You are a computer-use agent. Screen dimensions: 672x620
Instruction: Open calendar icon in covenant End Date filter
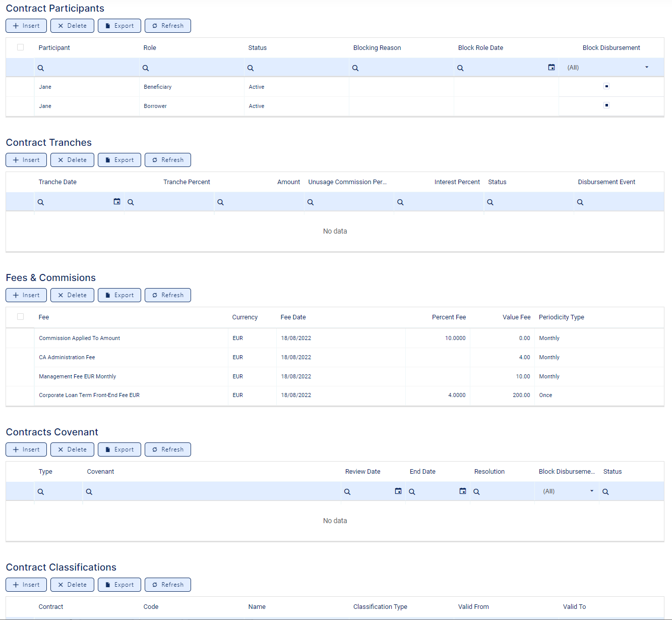point(462,491)
